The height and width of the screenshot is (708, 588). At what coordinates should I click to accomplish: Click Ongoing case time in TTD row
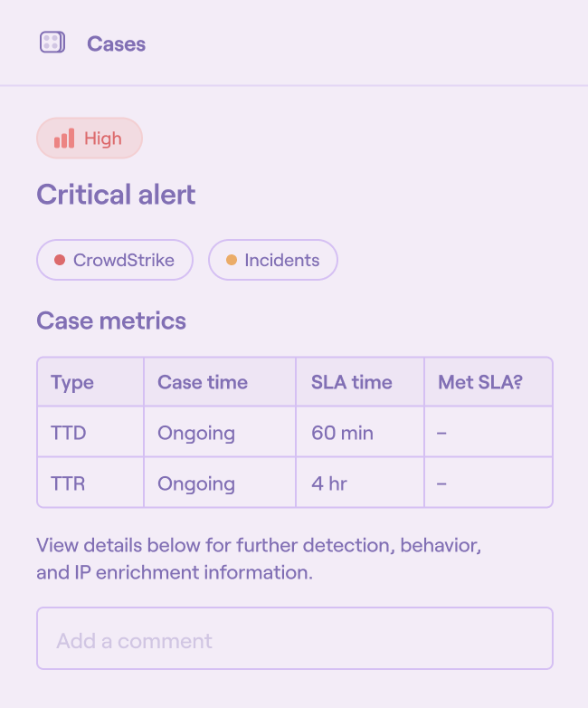[196, 433]
